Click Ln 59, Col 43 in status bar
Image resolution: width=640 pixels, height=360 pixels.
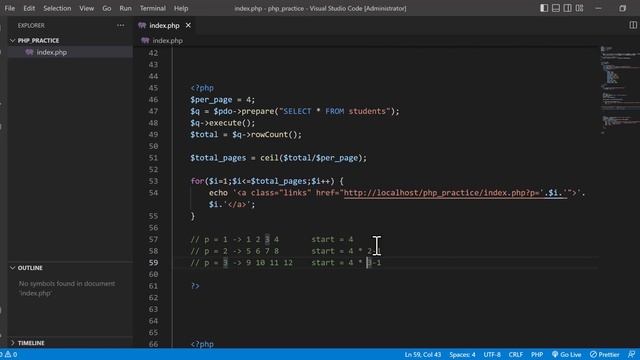tap(423, 354)
